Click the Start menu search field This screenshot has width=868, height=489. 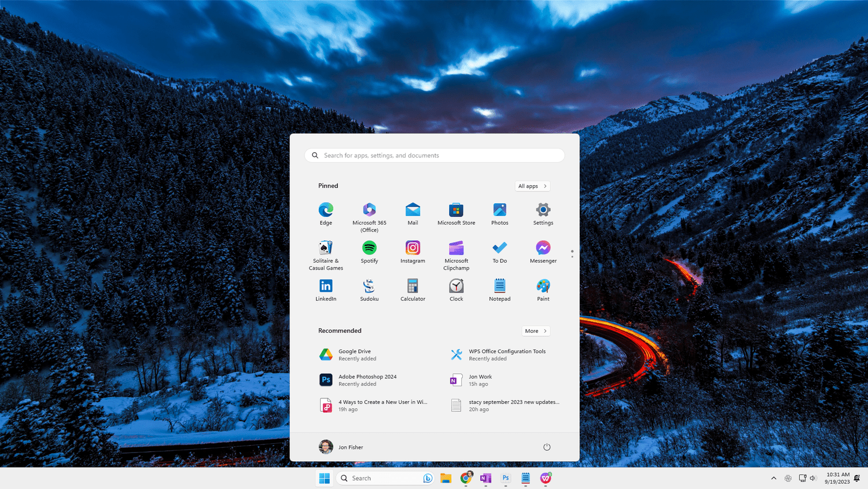(435, 155)
